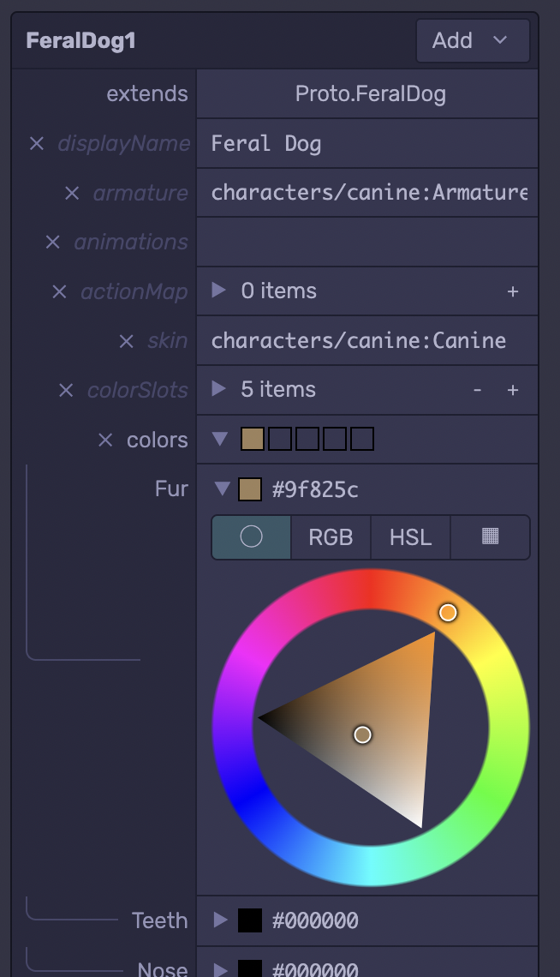This screenshot has height=977, width=560.
Task: Add a new actionMap item
Action: click(x=513, y=291)
